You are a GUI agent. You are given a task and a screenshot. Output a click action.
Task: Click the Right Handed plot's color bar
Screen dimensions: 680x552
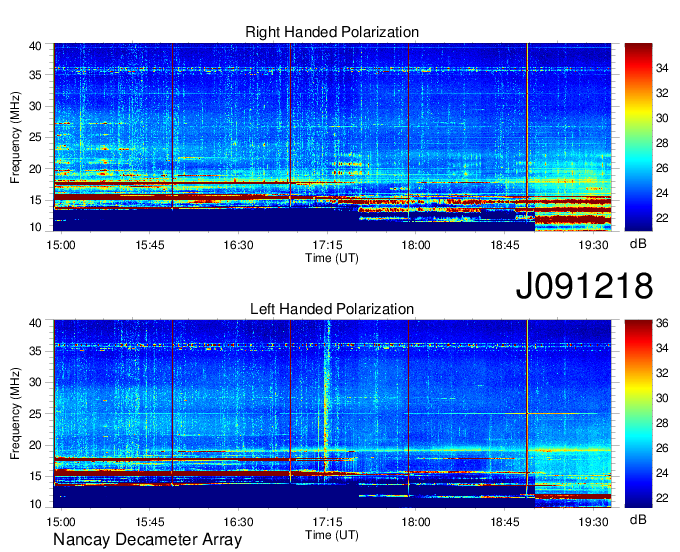click(x=638, y=137)
